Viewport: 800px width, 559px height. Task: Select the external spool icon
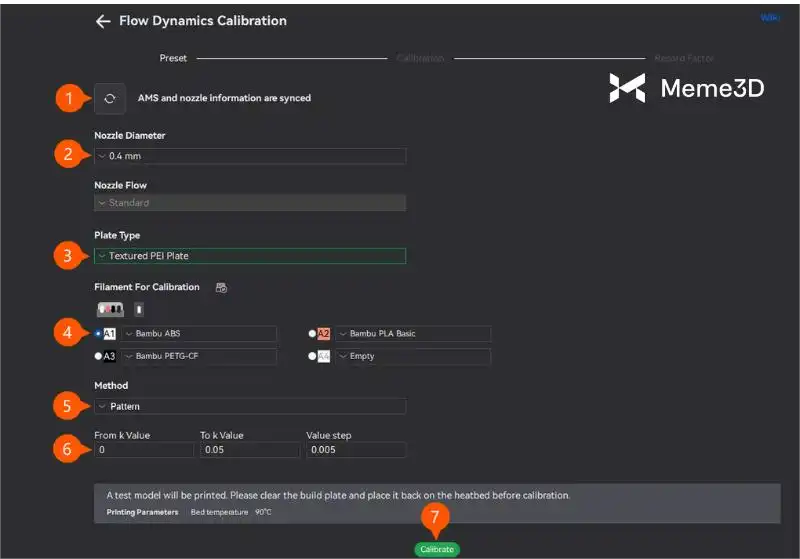coord(139,310)
